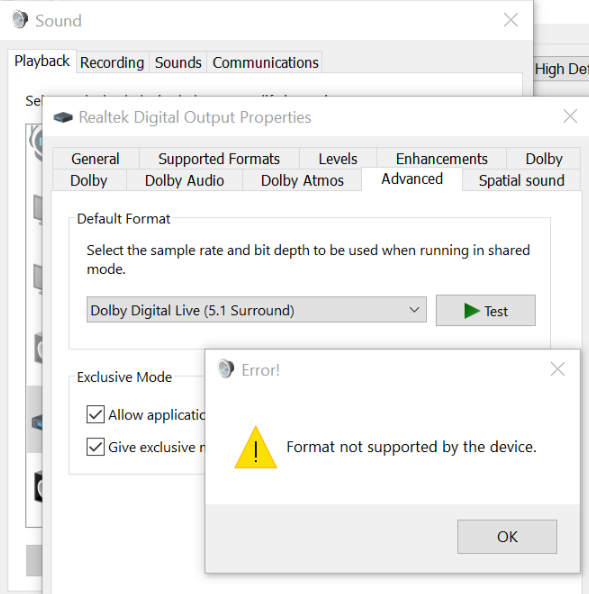Open the Enhancements tab
589x594 pixels.
tap(442, 159)
